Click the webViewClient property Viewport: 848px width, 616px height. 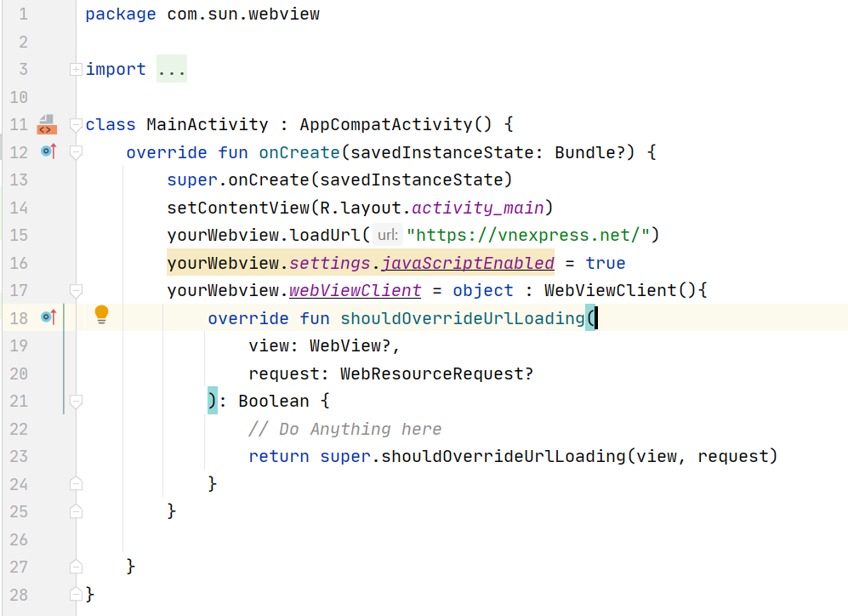355,290
